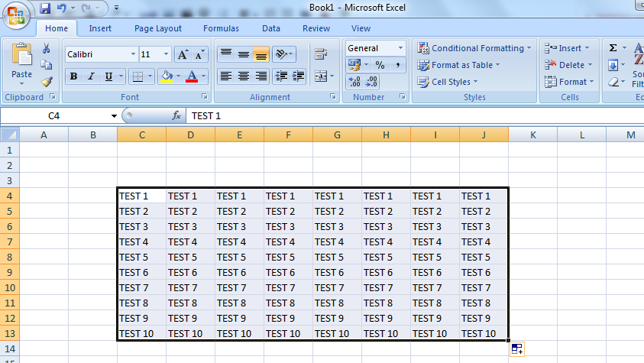Click the AutoSum sigma icon

[613, 48]
